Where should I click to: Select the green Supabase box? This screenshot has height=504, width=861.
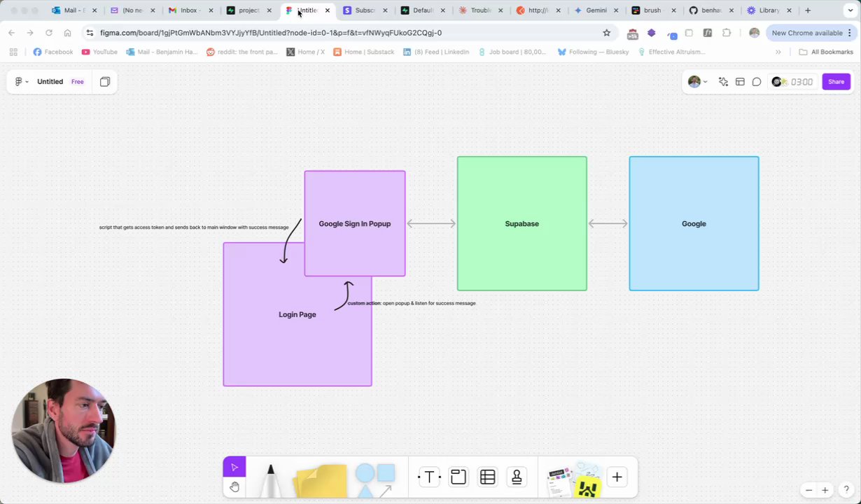(522, 223)
